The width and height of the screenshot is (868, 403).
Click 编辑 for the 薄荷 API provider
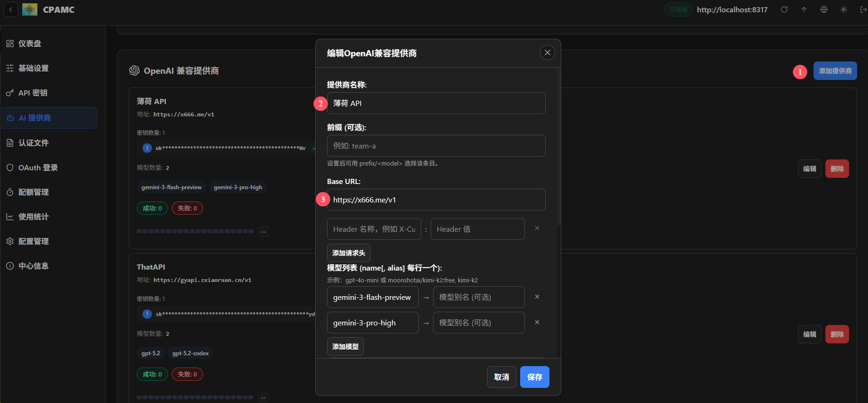coord(810,169)
